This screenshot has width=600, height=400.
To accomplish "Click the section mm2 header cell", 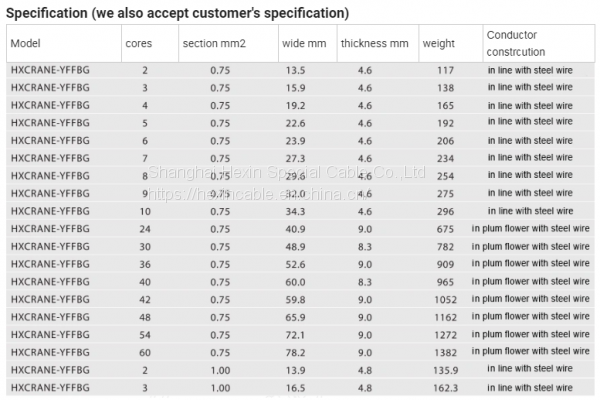I will click(213, 44).
